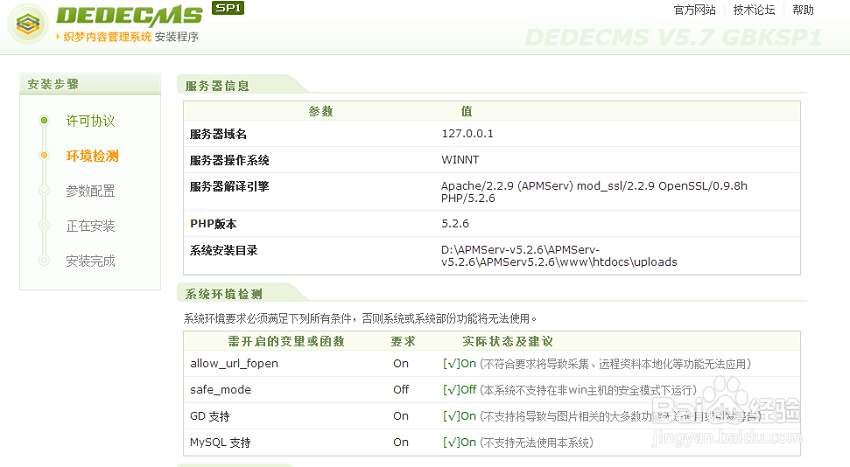Click the PHP版本 row label
Viewport: 850px width, 467px height.
pyautogui.click(x=213, y=224)
